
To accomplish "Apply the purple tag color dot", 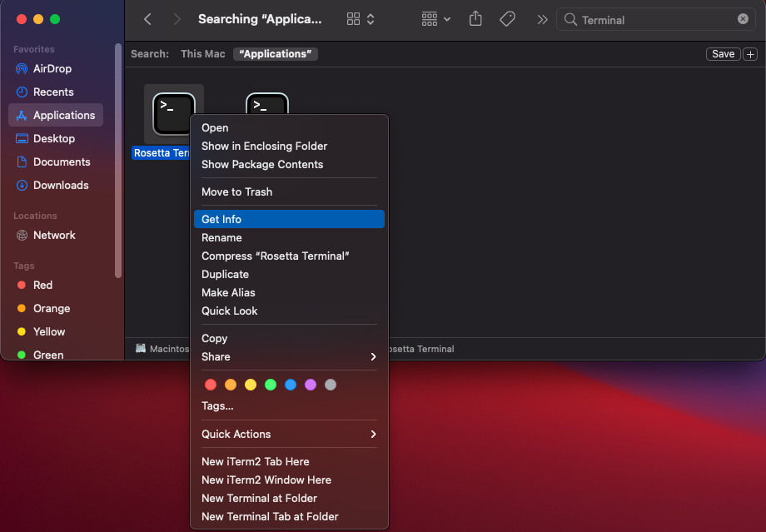I will tap(311, 385).
